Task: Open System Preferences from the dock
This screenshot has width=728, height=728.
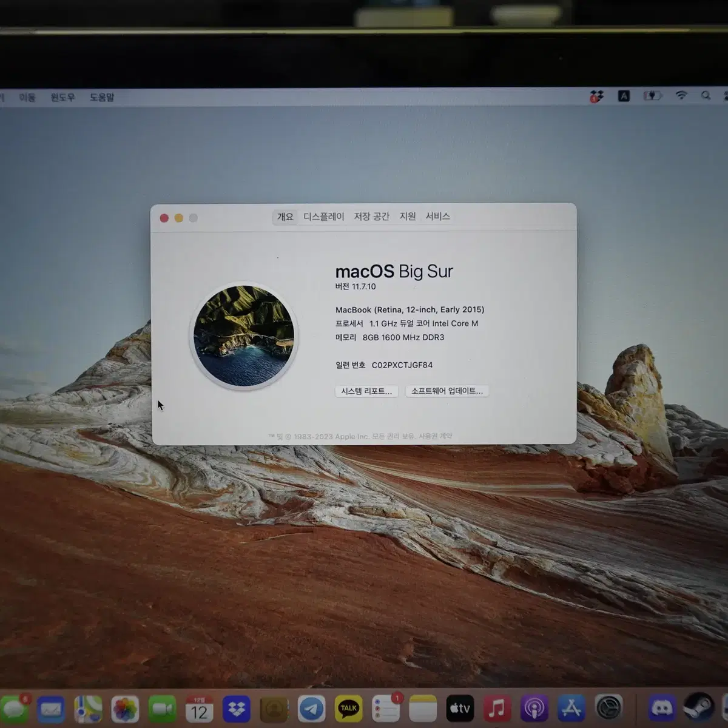Action: [608, 709]
